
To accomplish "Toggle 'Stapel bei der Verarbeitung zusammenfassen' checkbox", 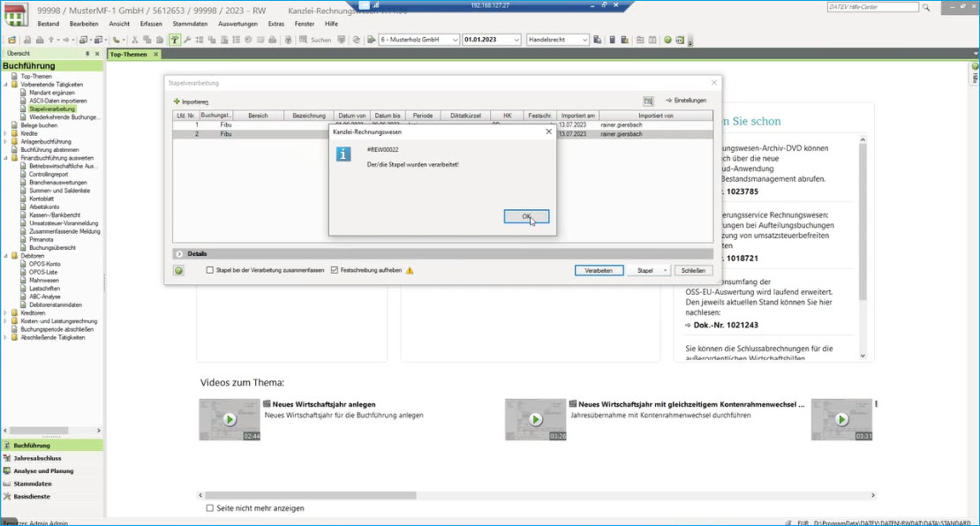I will (210, 270).
